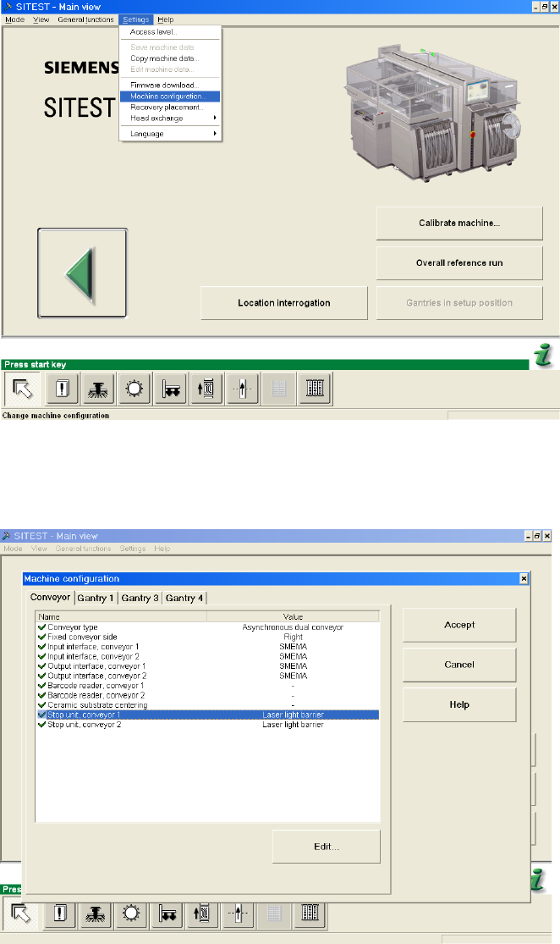Click exclamation mark icon in lower toolbar
This screenshot has height=944, width=560.
pyautogui.click(x=59, y=914)
